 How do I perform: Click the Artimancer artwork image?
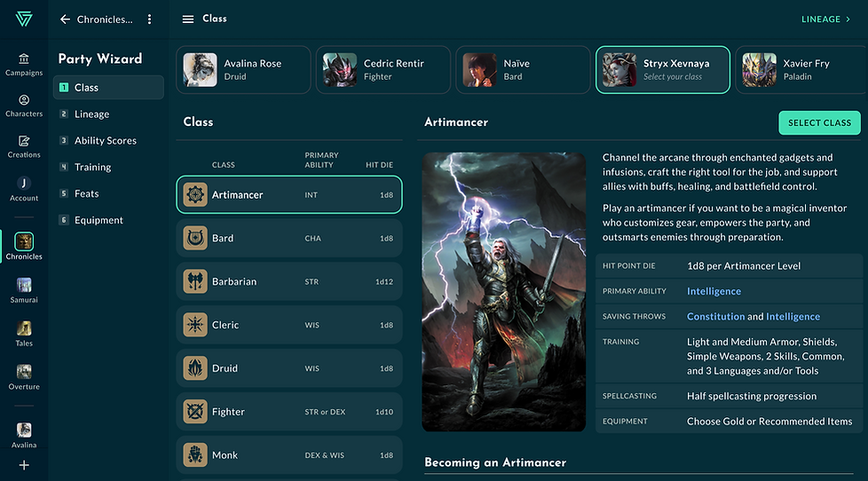pyautogui.click(x=504, y=292)
